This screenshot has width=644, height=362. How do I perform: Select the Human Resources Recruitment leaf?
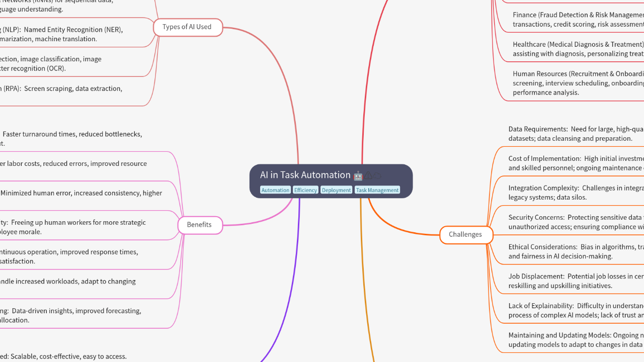(x=578, y=83)
